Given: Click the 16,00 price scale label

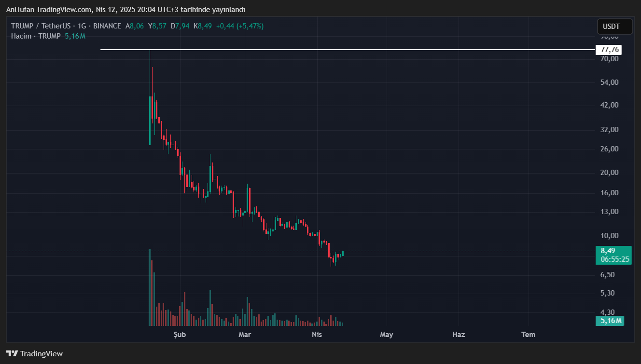Looking at the screenshot, I should [609, 193].
